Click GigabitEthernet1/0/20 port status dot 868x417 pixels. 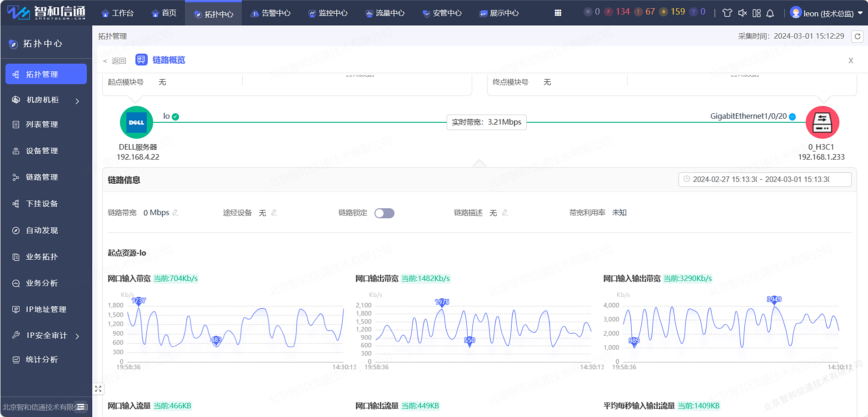793,117
